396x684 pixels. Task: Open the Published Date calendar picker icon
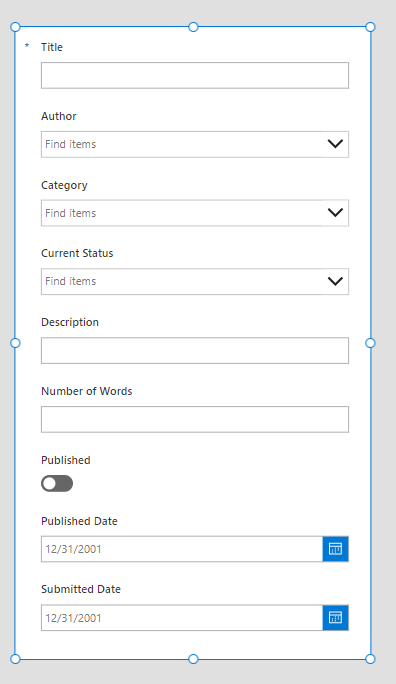pos(335,549)
